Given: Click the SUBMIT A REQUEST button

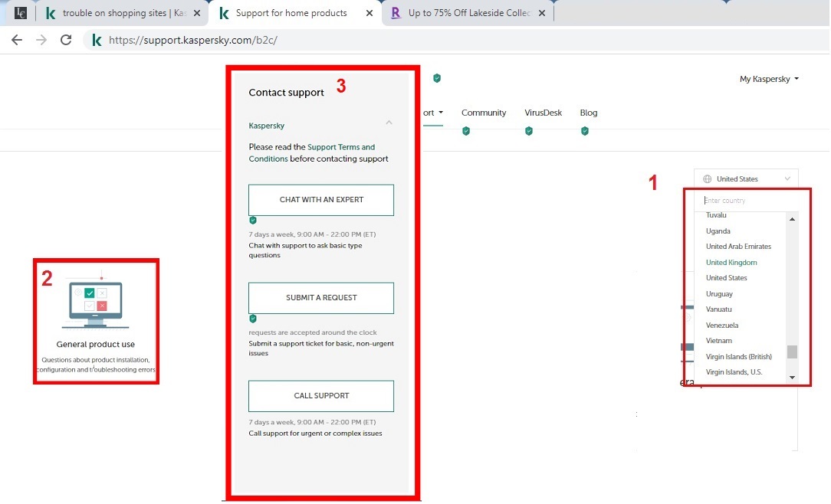Looking at the screenshot, I should tap(321, 297).
